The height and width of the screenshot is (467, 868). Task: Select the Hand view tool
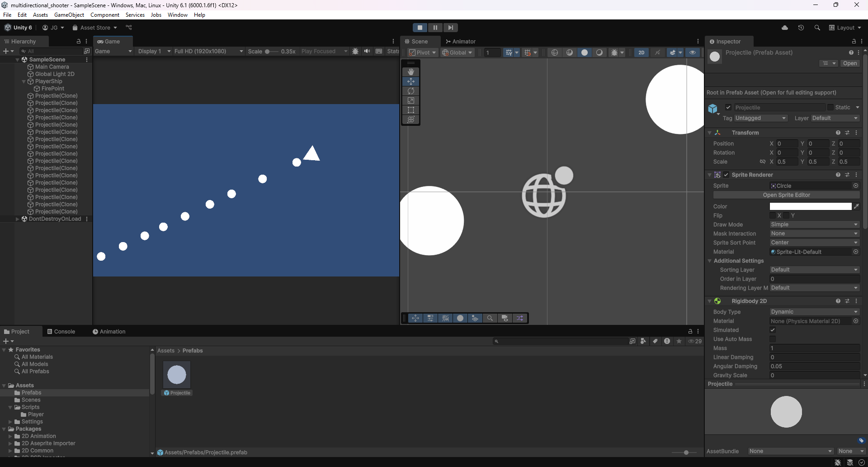[410, 72]
